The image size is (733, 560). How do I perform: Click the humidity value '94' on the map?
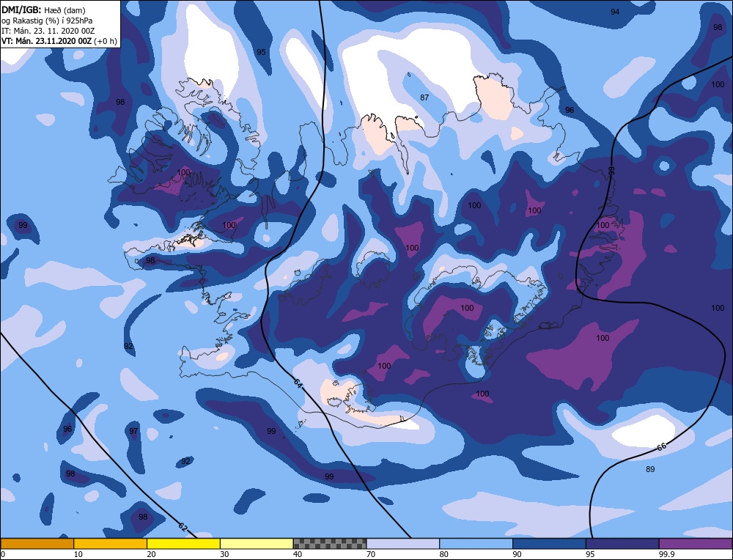pos(615,12)
